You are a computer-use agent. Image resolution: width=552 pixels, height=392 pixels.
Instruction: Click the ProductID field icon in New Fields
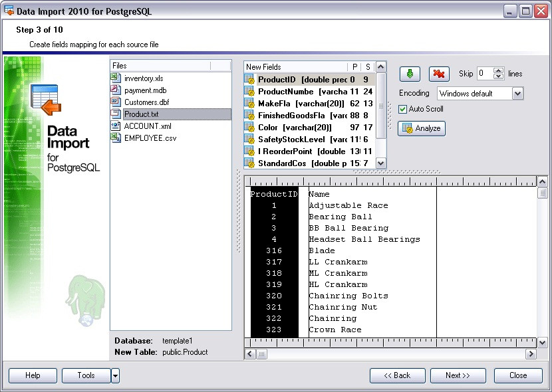coord(249,80)
